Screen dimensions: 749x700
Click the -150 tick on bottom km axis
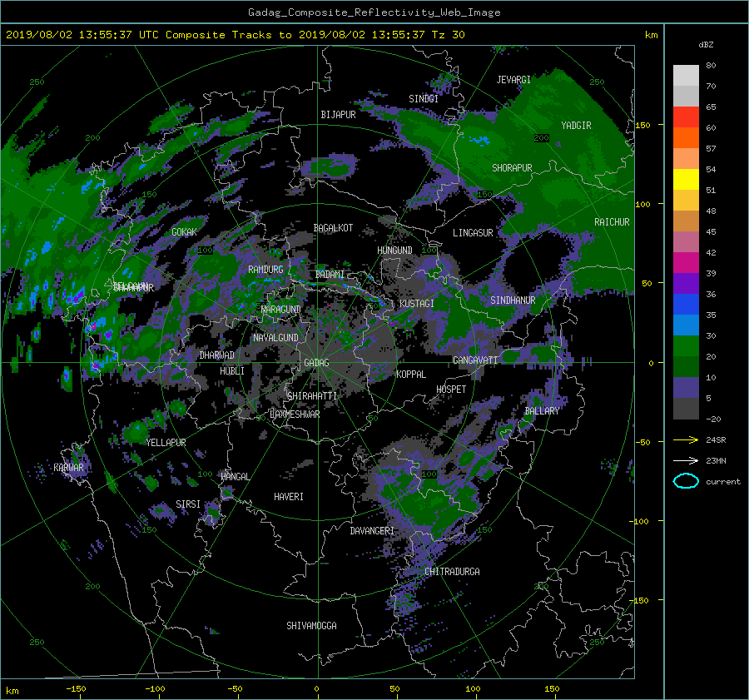click(76, 689)
